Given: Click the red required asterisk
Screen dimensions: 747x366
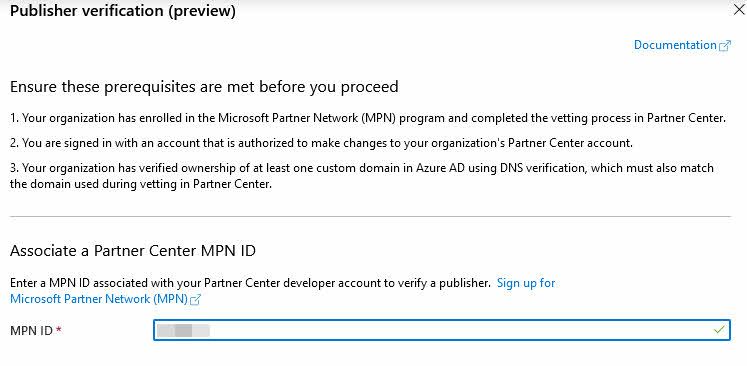Looking at the screenshot, I should click(59, 329).
